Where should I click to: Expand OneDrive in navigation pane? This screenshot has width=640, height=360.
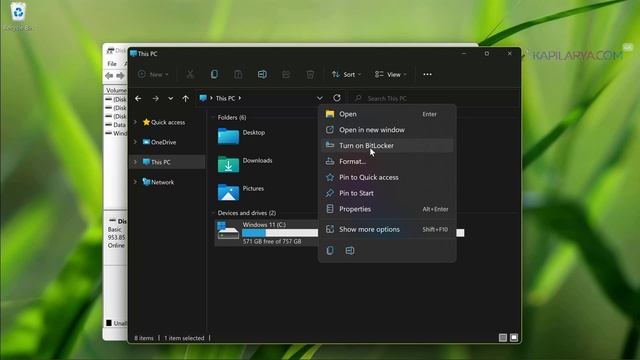(135, 142)
